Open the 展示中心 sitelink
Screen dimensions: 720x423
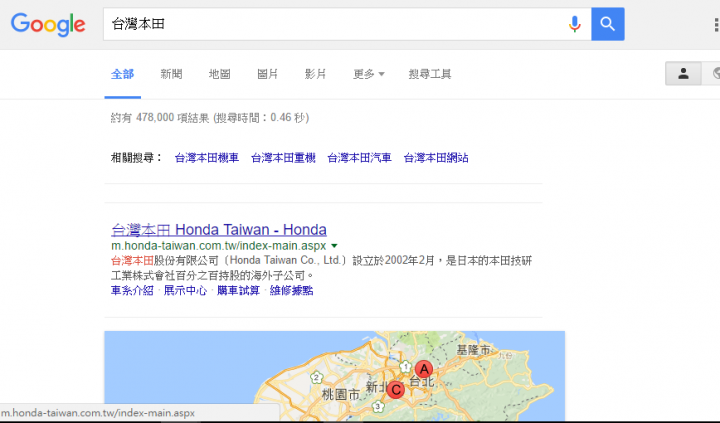coord(186,290)
